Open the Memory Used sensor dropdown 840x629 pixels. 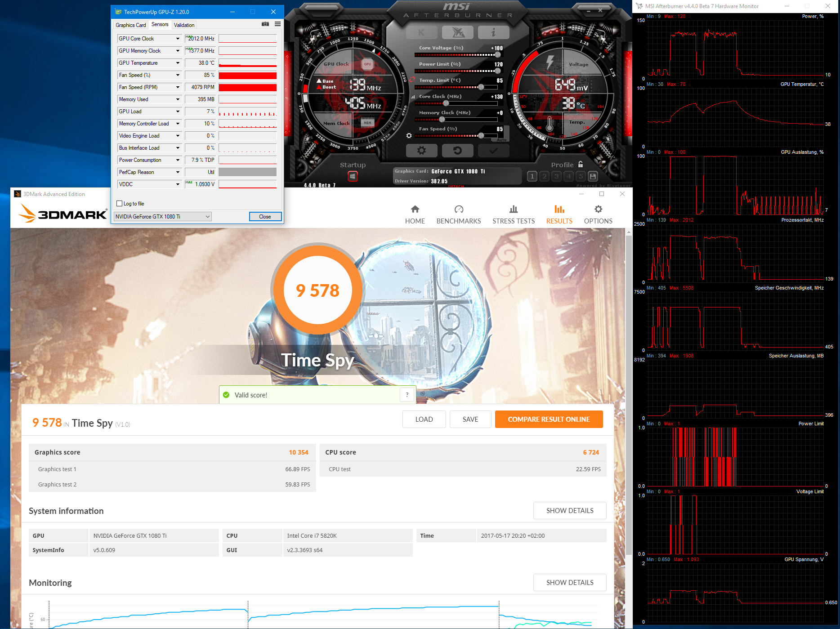178,99
